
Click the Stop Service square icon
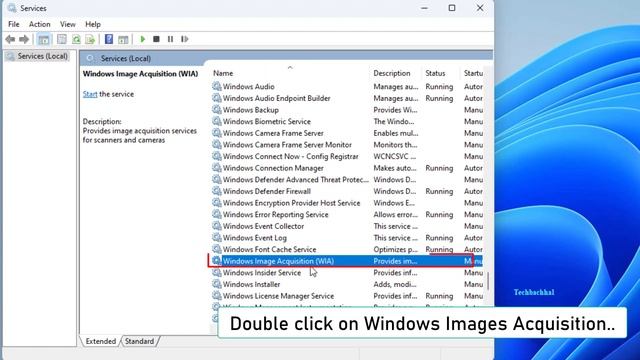pyautogui.click(x=156, y=39)
